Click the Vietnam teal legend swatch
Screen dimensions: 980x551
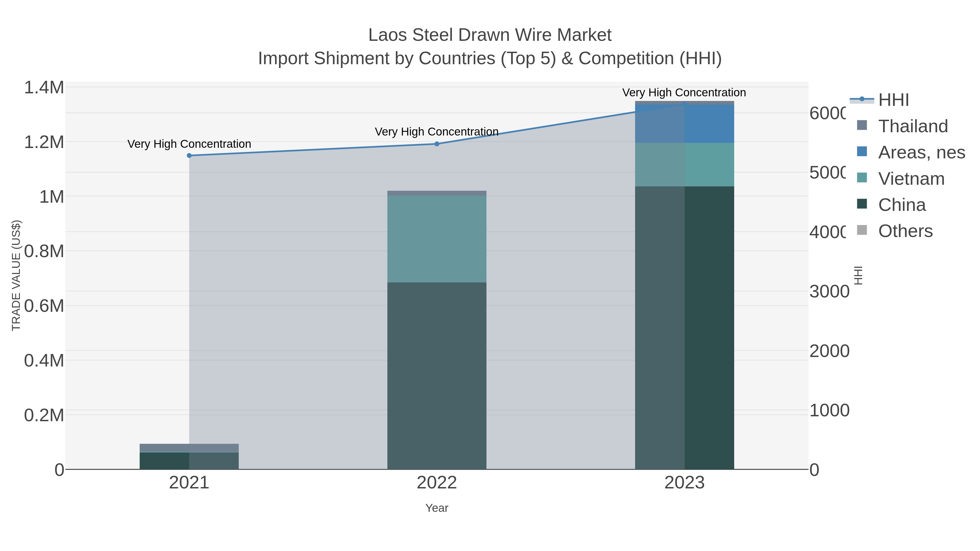pyautogui.click(x=862, y=178)
